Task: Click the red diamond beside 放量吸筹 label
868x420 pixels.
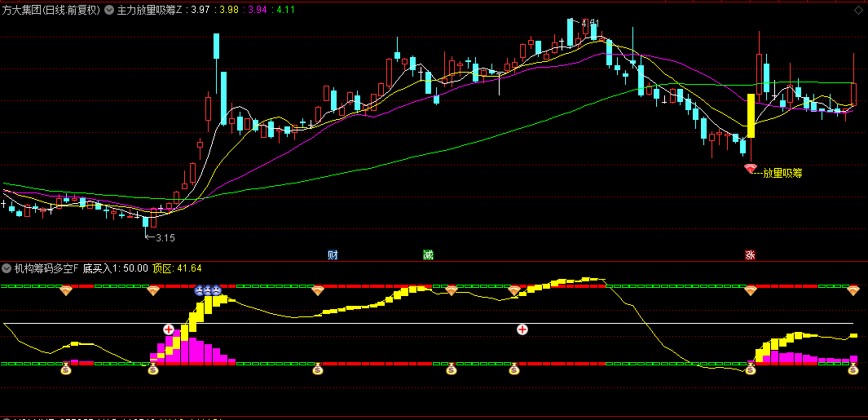Action: coord(750,169)
